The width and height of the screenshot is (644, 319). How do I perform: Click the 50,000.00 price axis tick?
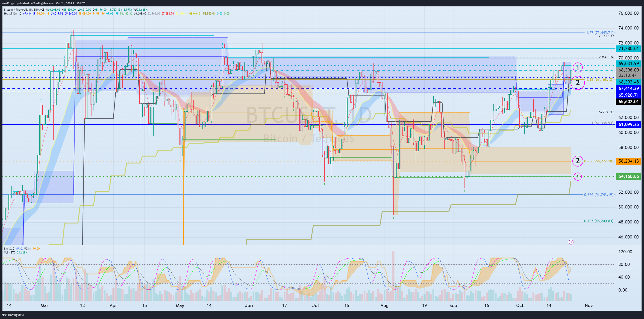click(x=628, y=207)
